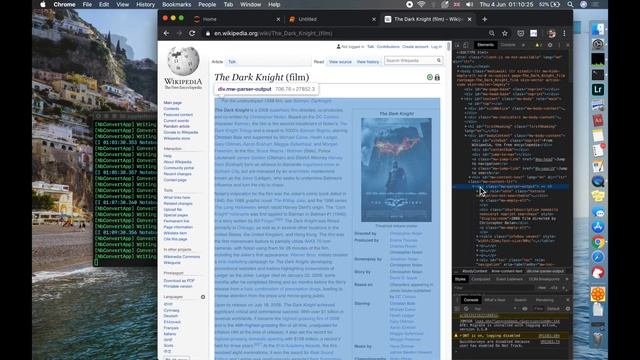This screenshot has height=360, width=640.
Task: Show more DevTools tabs chevron
Action: 523,45
